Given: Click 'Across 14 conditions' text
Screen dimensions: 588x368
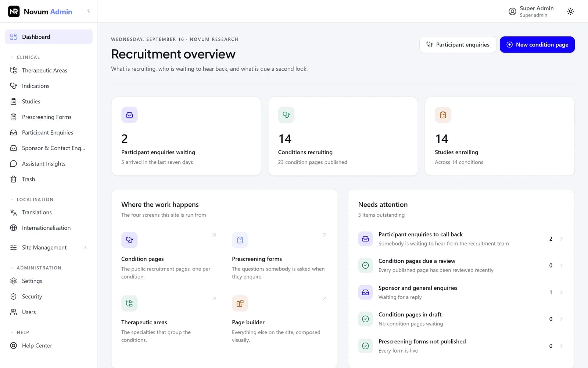Looking at the screenshot, I should point(459,162).
